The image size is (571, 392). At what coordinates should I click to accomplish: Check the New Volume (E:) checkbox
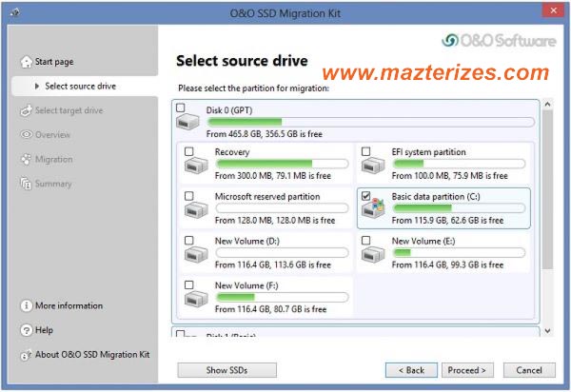click(365, 240)
